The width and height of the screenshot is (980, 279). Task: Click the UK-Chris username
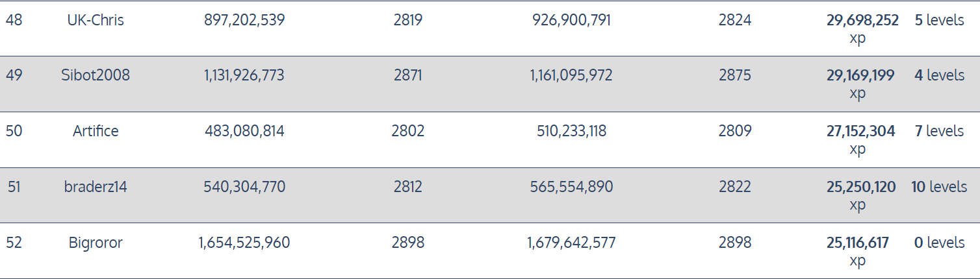96,20
